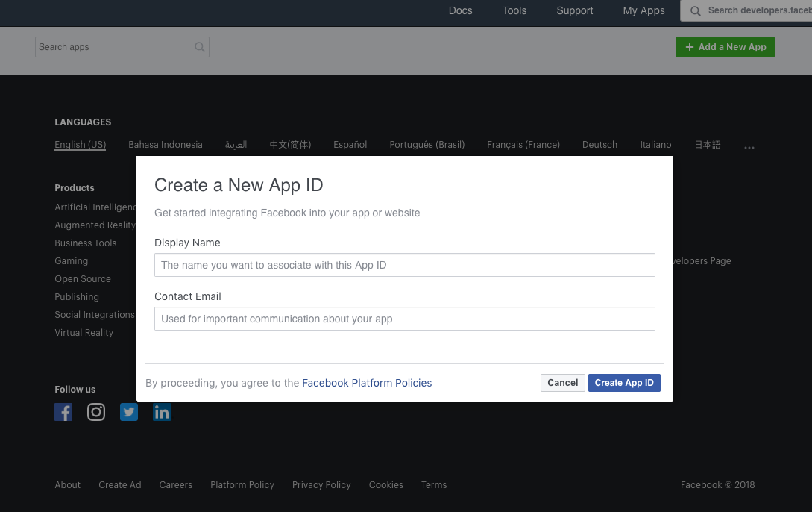Select English (US) language
Image resolution: width=812 pixels, height=512 pixels.
(81, 145)
